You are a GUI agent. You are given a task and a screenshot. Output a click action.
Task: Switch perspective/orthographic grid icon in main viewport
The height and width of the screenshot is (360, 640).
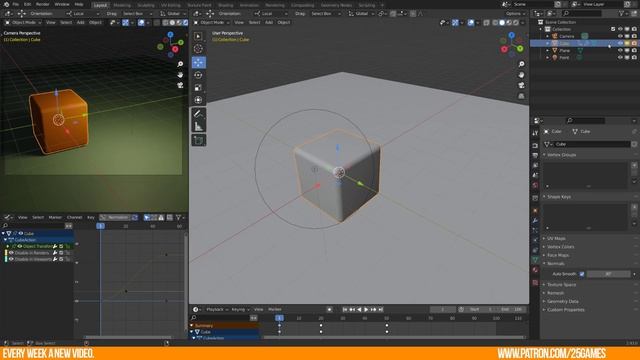coord(521,96)
